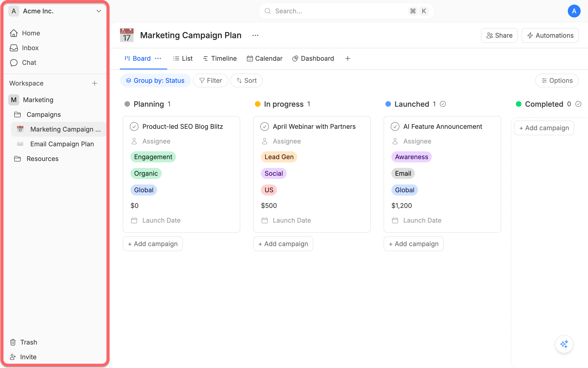This screenshot has height=368, width=588.
Task: Add a new item to Workspace
Action: pyautogui.click(x=95, y=83)
